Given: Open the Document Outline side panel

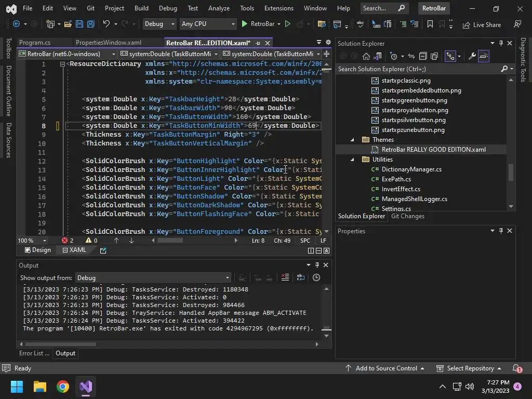Looking at the screenshot, I should [9, 91].
